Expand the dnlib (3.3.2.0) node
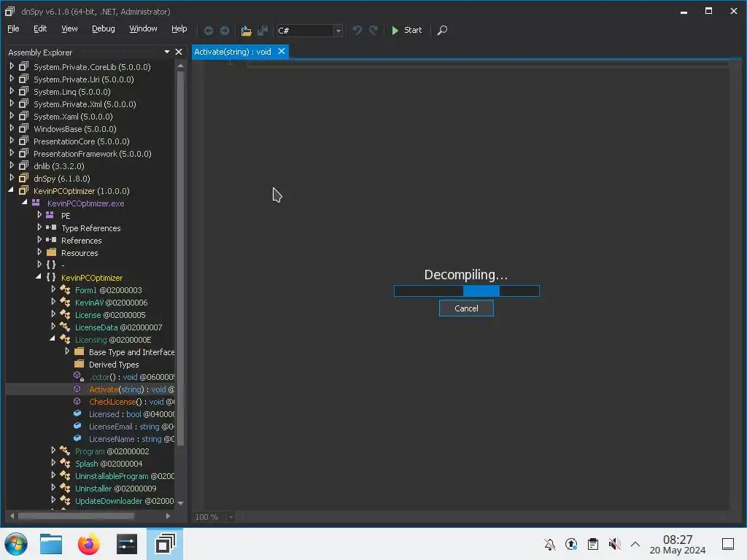The image size is (747, 560). pos(12,166)
